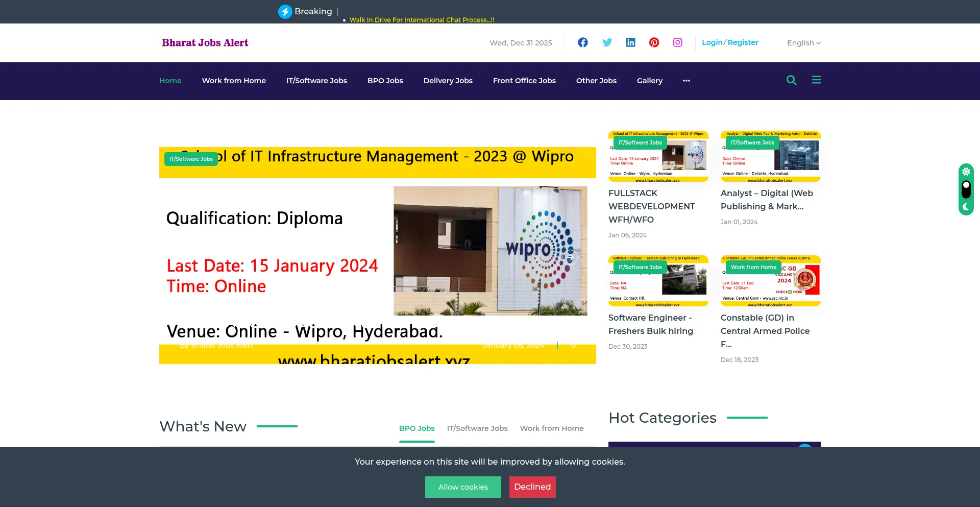
Task: Open Work from Home nav item
Action: click(x=233, y=81)
